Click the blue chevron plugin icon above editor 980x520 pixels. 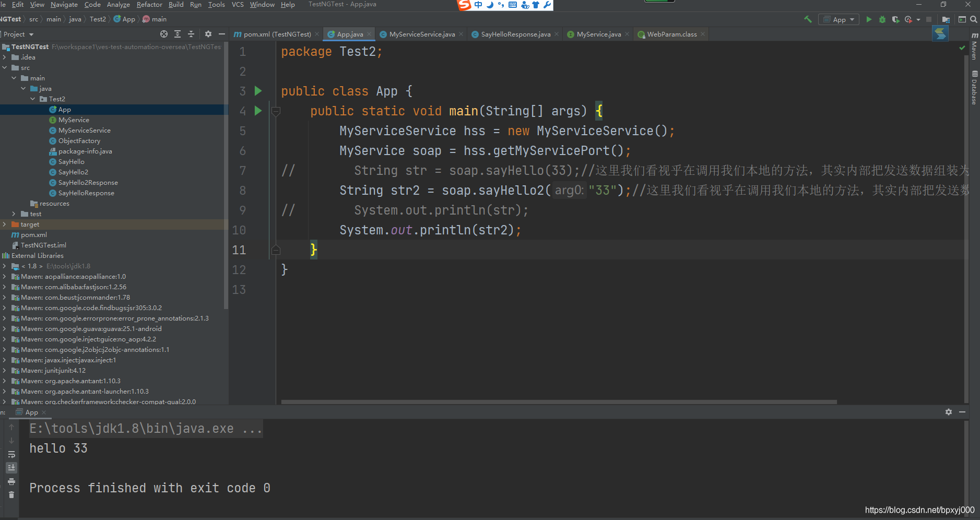[x=940, y=34]
